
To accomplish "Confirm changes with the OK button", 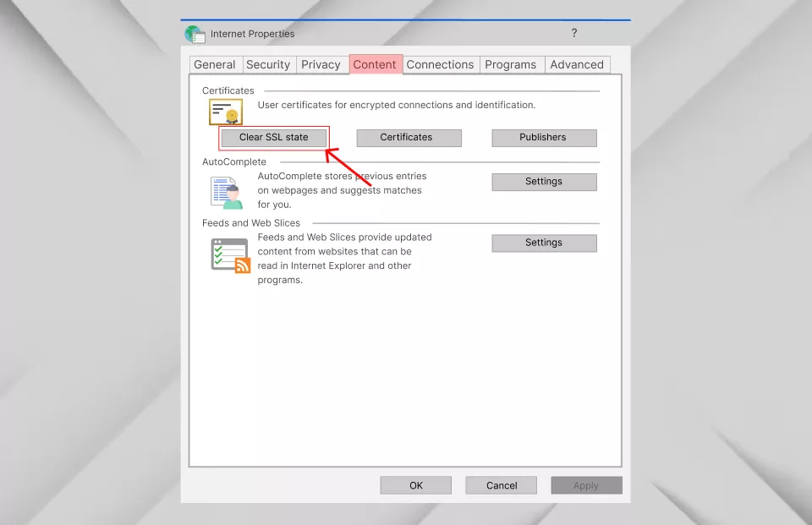I will point(415,484).
